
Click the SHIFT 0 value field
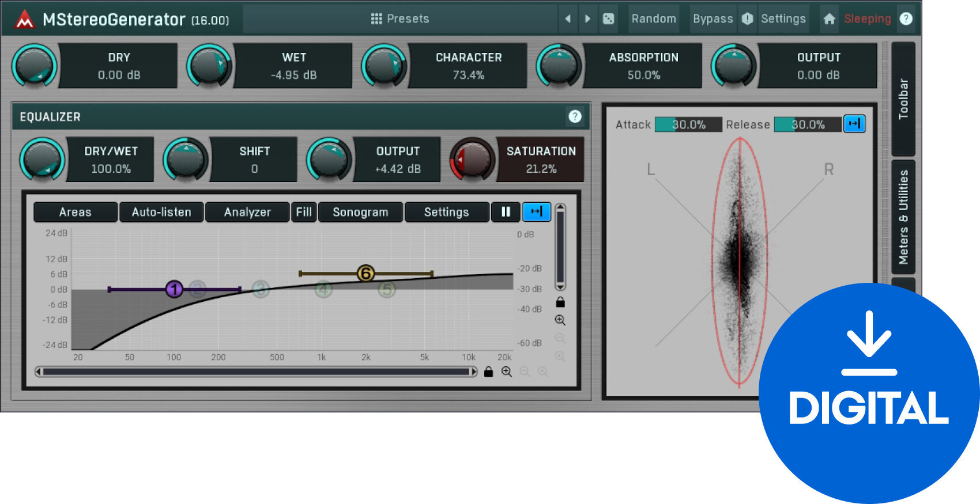pos(254,160)
